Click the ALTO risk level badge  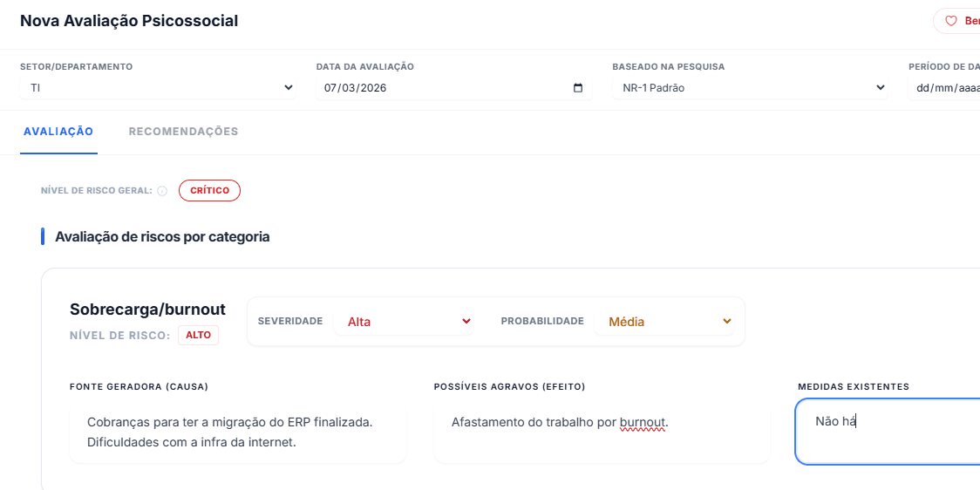click(x=198, y=336)
